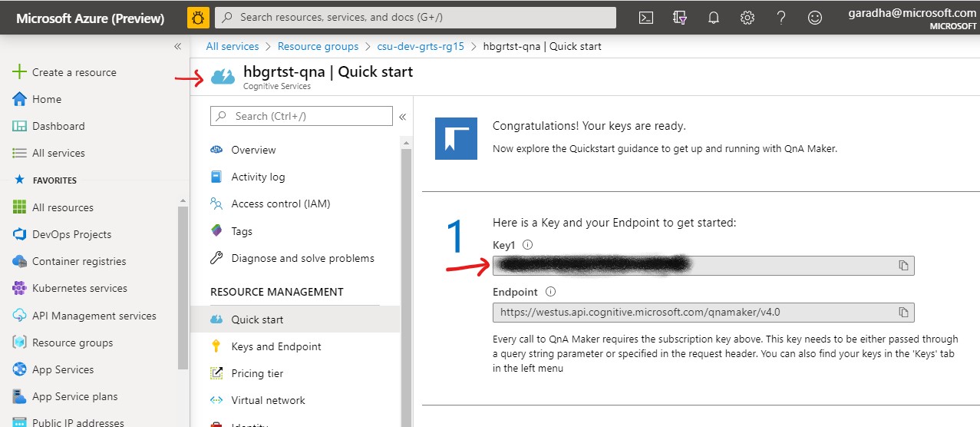980x427 pixels.
Task: Click 'Congratulations! Your keys are ready.' text
Action: 589,125
